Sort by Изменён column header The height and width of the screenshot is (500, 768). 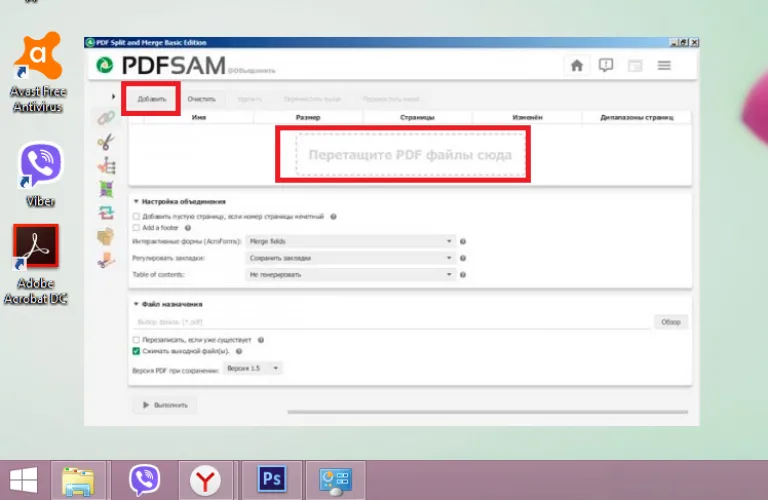(x=527, y=118)
